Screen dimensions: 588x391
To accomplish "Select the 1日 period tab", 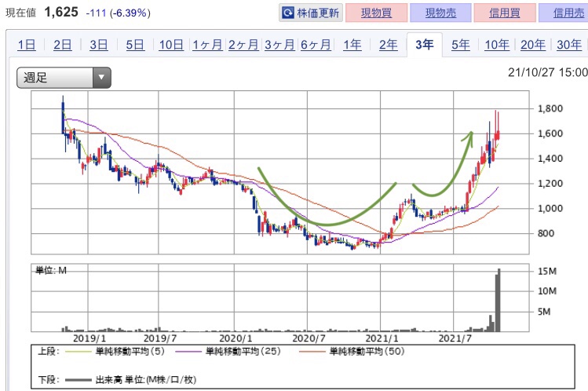I will tap(26, 45).
